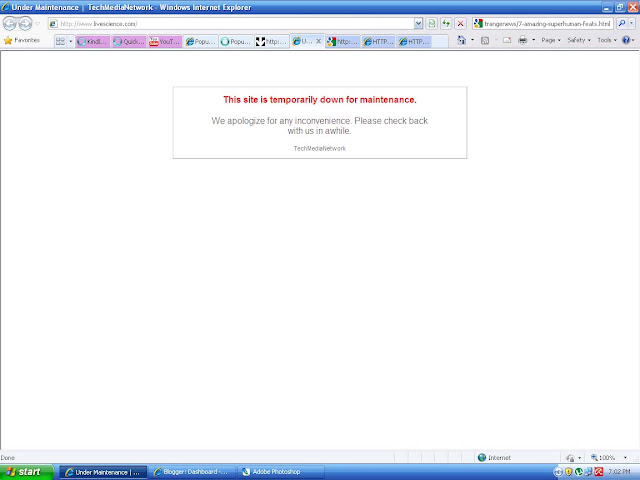Screen dimensions: 640x480
Task: Click the Protected Mode lock icon in status bar
Action: tap(571, 458)
